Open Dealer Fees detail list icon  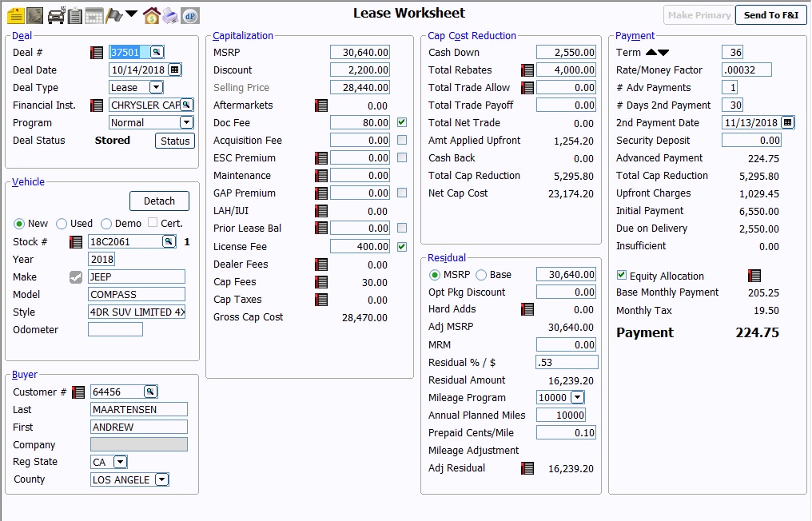coord(321,265)
